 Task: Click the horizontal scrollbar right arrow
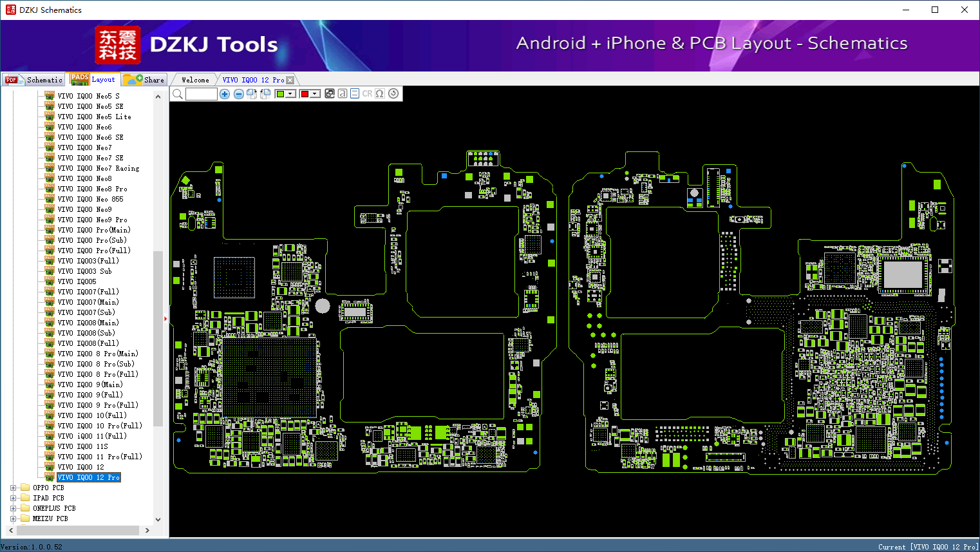coord(147,530)
